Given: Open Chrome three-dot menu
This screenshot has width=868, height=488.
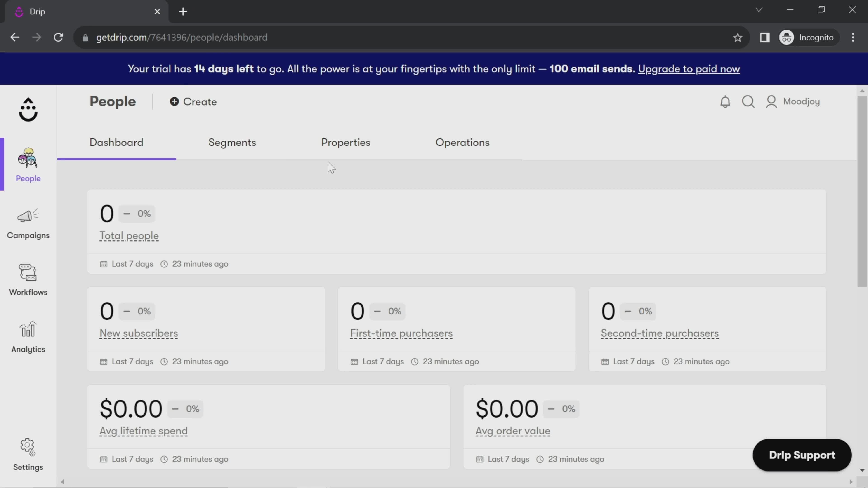Looking at the screenshot, I should [x=853, y=37].
